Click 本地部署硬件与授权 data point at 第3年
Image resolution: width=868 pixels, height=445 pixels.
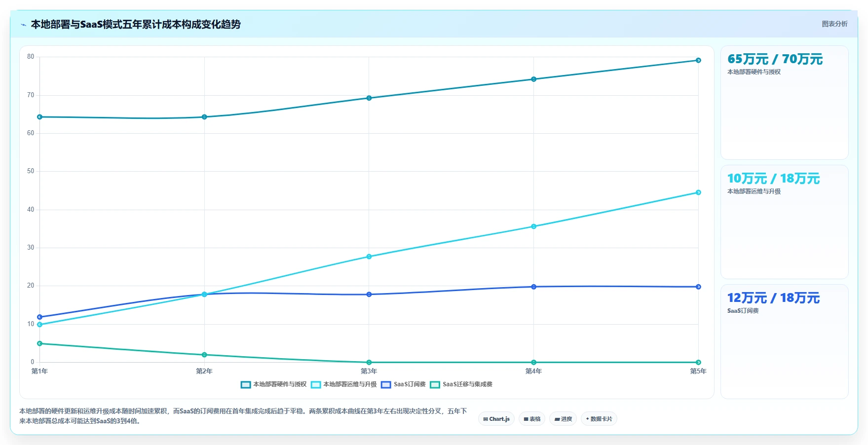pos(369,98)
